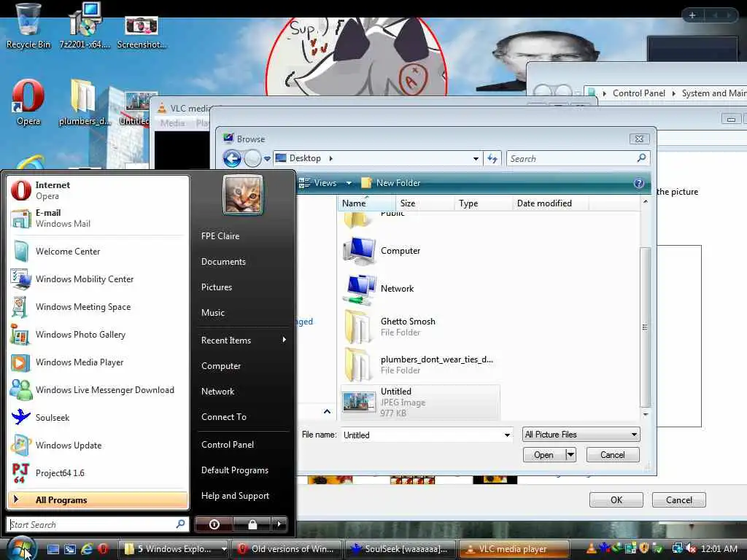The width and height of the screenshot is (747, 560).
Task: Lock the computer with lock button
Action: click(x=252, y=524)
